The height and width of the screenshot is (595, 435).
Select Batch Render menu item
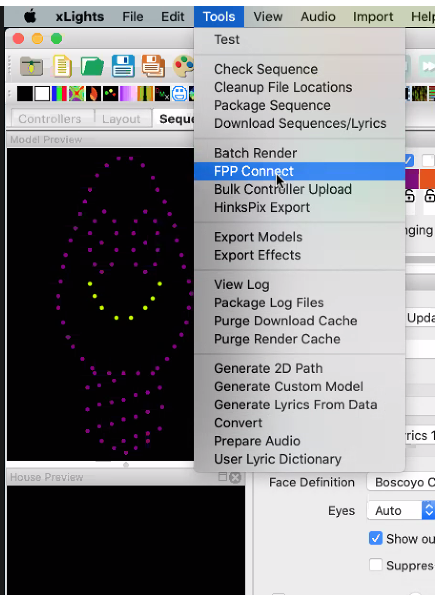(299, 153)
